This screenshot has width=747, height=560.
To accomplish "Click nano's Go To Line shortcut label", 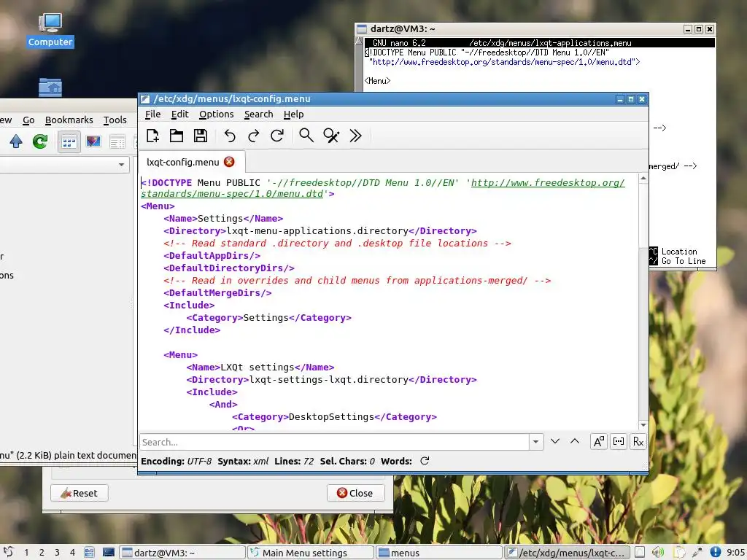I will point(684,261).
